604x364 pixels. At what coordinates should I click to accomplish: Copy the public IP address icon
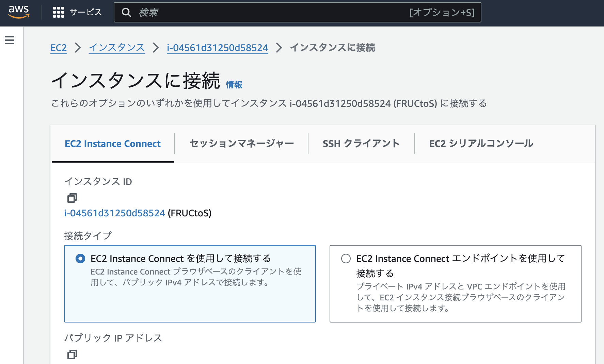(72, 354)
